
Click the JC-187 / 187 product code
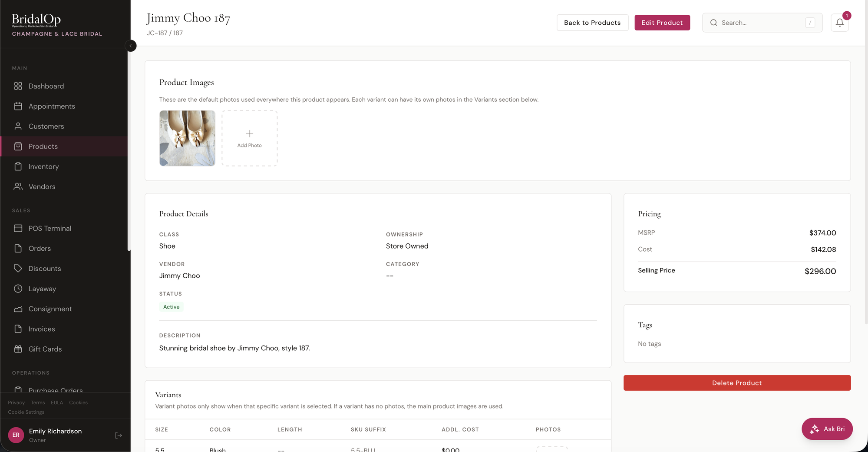coord(165,33)
